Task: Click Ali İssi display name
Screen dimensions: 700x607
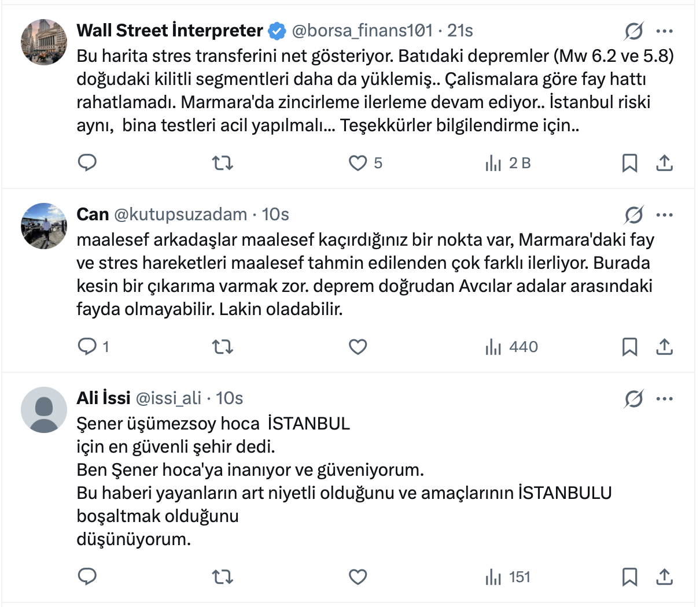Action: coord(104,398)
